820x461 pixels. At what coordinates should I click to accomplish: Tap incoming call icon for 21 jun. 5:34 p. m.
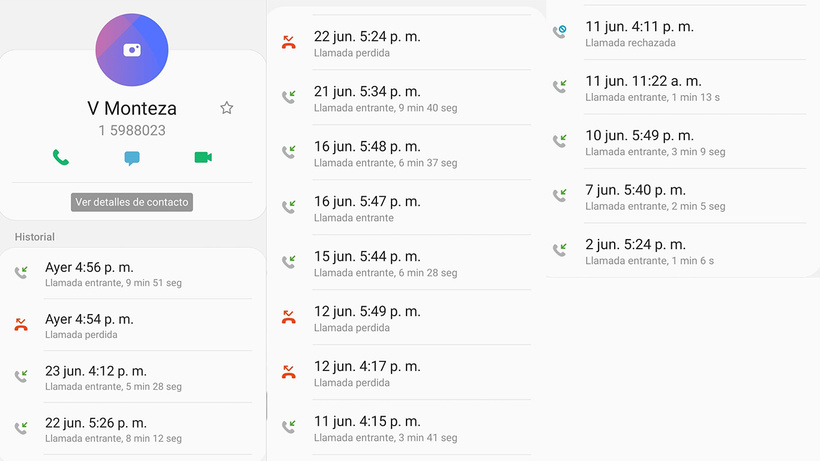pos(289,97)
